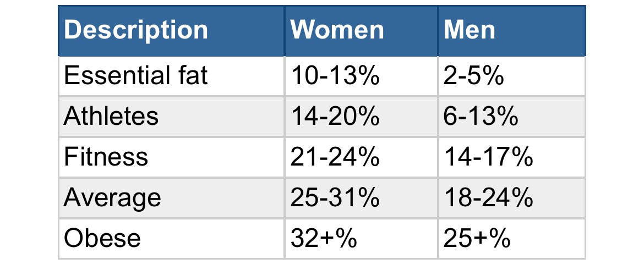Select the 25-31% women average cell
Image resolution: width=644 pixels, height=275 pixels.
[335, 198]
